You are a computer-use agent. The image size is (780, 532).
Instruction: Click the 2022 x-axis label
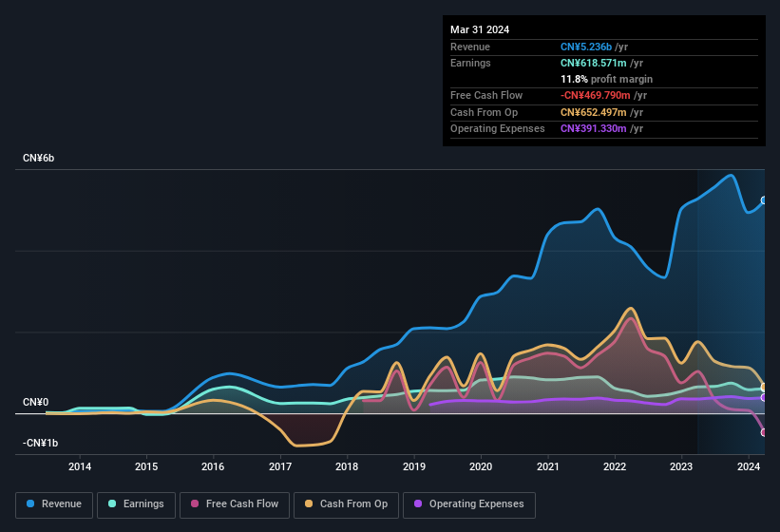tap(615, 466)
